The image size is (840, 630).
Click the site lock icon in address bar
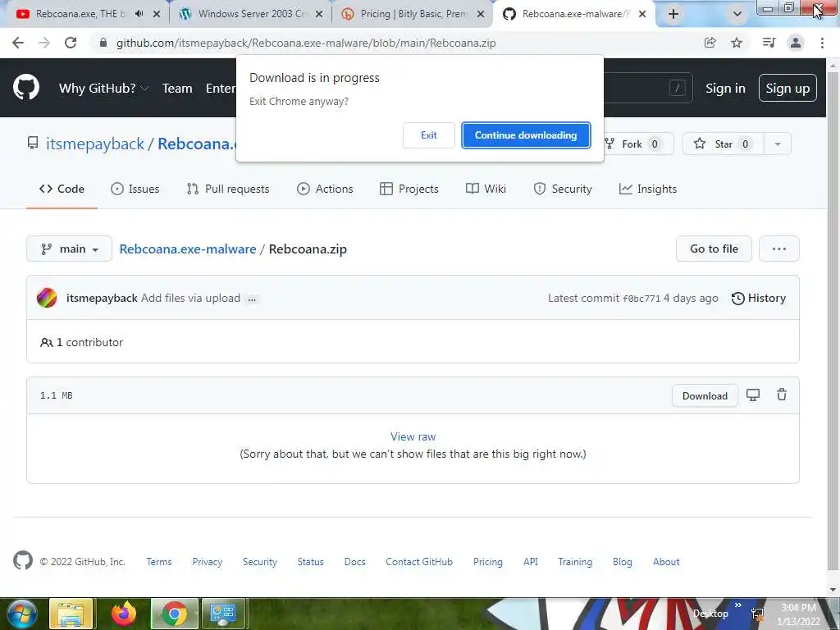tap(103, 43)
